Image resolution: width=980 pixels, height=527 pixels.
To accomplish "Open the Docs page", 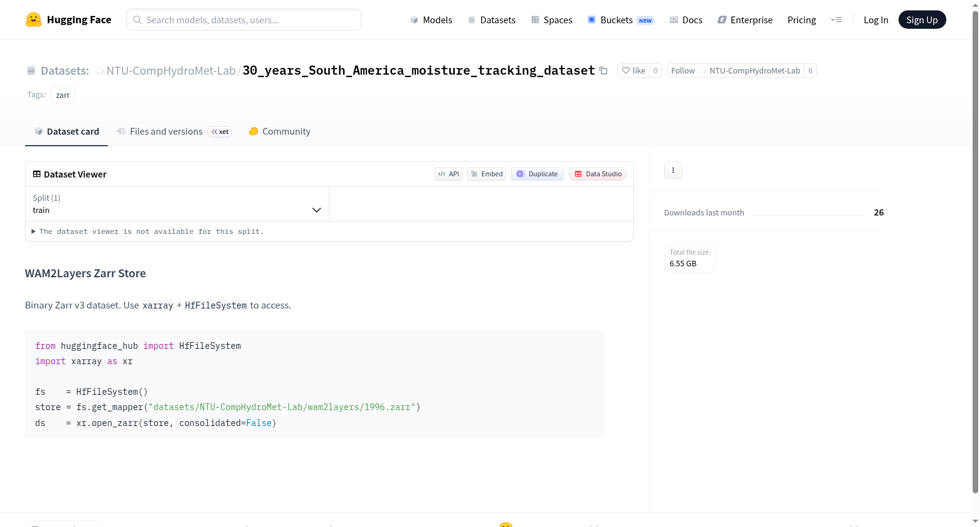I will point(686,20).
